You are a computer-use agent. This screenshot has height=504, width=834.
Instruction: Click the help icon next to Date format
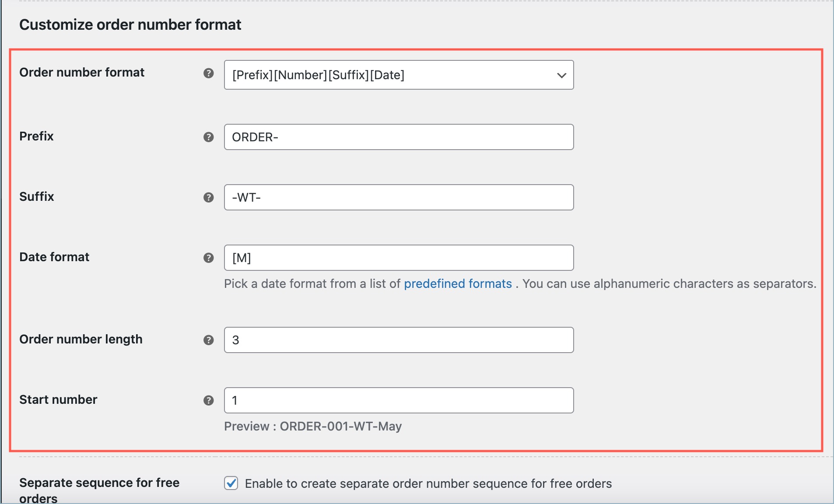(x=209, y=258)
